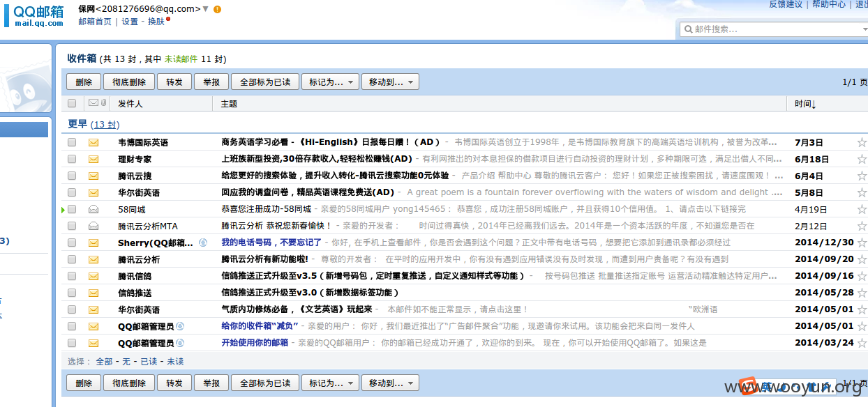Star the 腾讯云分析 email dated 2014/09/20

pyautogui.click(x=862, y=259)
